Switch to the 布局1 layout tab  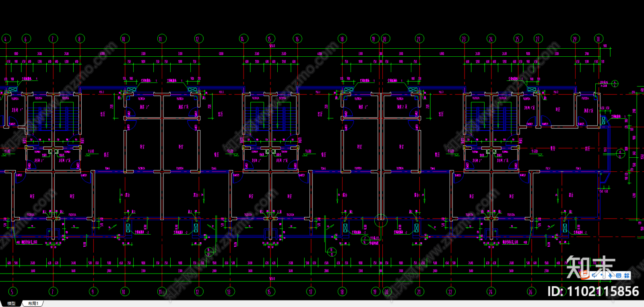[33, 303]
